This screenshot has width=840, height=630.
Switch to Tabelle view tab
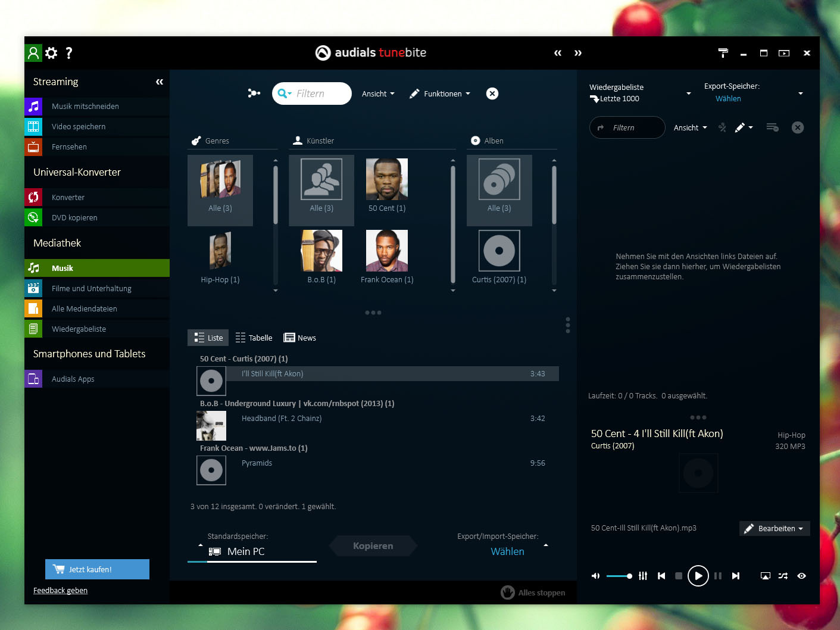pyautogui.click(x=254, y=338)
